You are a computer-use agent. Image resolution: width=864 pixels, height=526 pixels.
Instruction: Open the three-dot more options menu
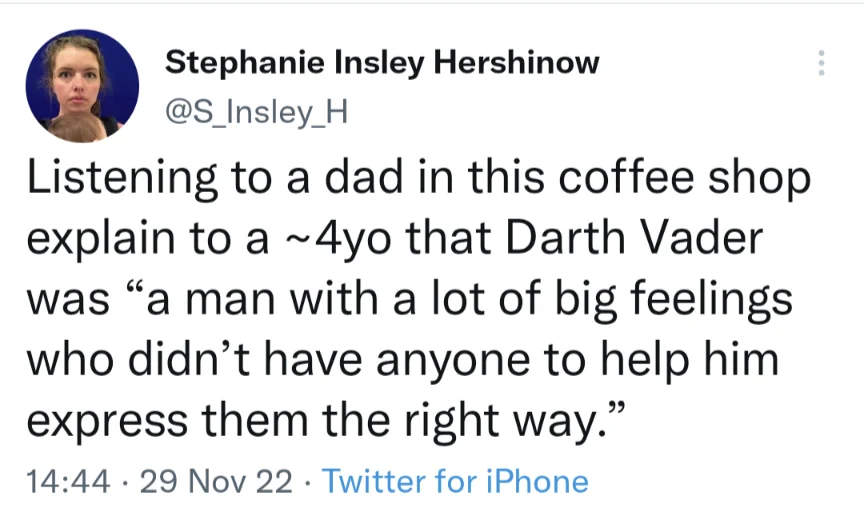click(821, 63)
